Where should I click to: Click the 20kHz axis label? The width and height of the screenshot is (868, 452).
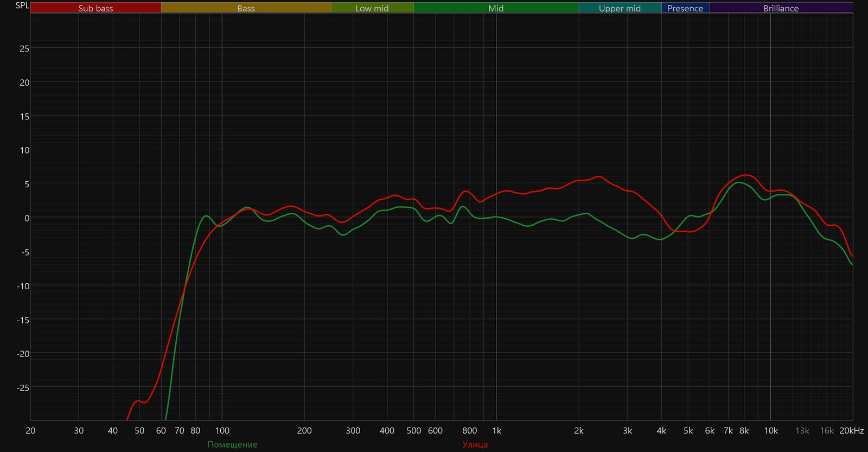coord(851,430)
